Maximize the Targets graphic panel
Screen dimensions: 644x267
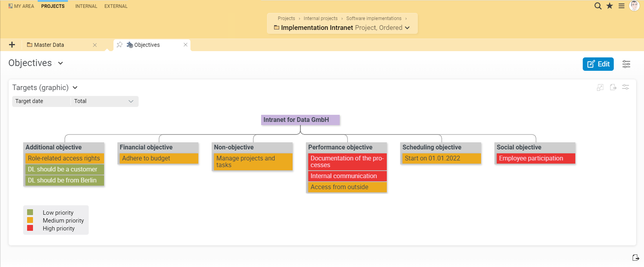(600, 87)
